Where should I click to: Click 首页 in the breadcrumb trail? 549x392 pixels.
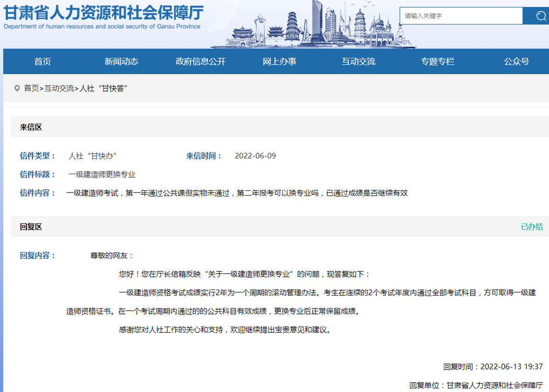click(32, 87)
